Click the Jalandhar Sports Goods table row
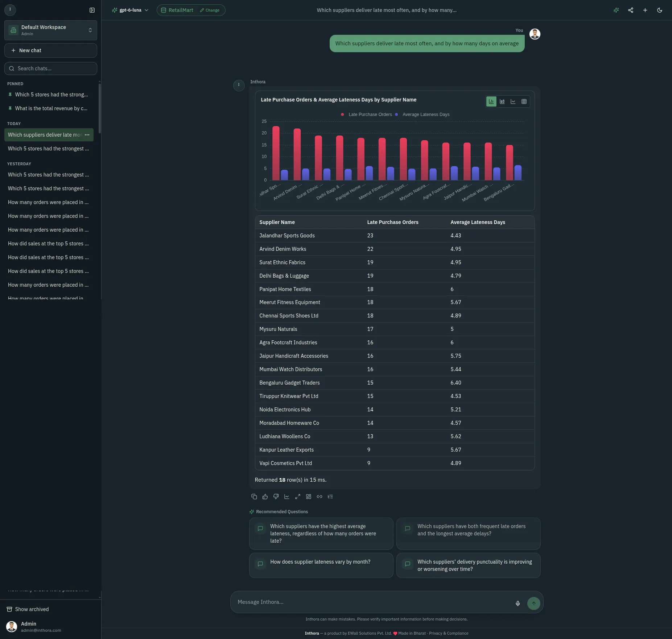 click(x=395, y=236)
